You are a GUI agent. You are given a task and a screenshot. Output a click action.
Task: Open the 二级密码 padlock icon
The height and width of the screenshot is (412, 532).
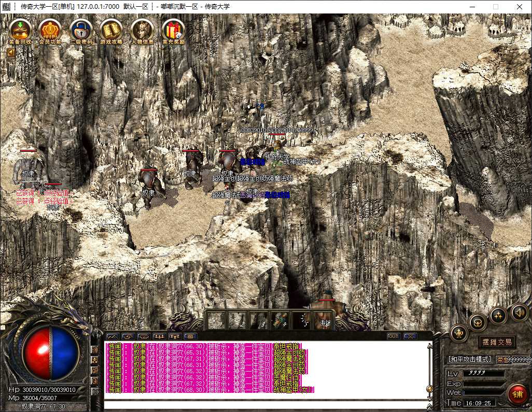pyautogui.click(x=81, y=32)
